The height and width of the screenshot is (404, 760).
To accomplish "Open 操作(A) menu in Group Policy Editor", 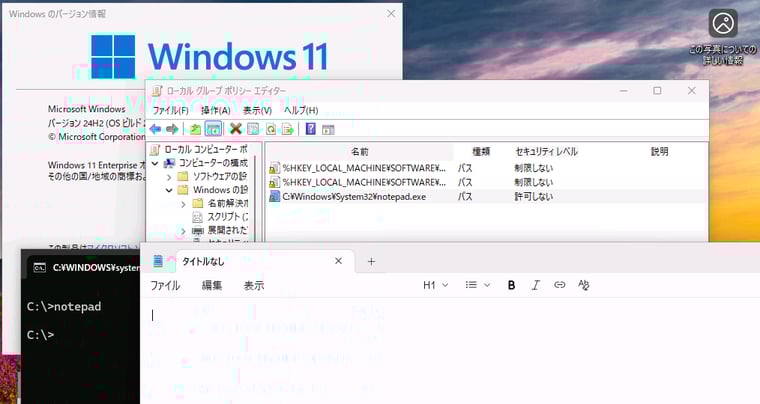I will [216, 110].
